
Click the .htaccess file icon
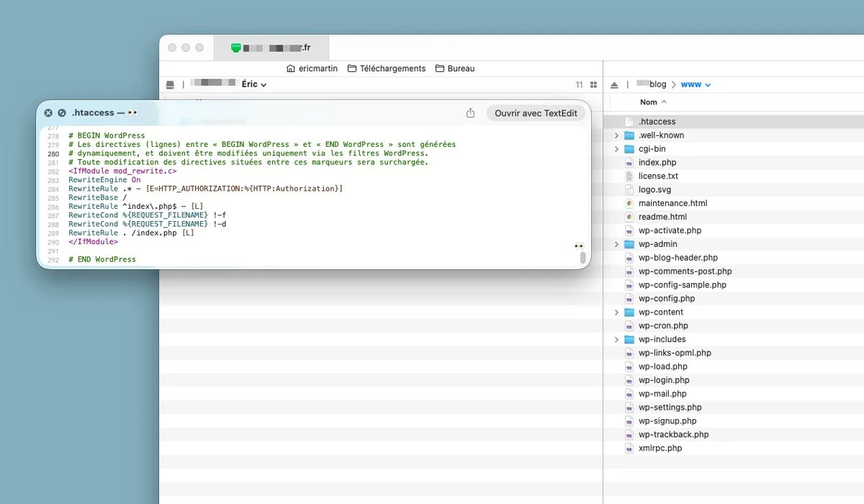tap(629, 122)
